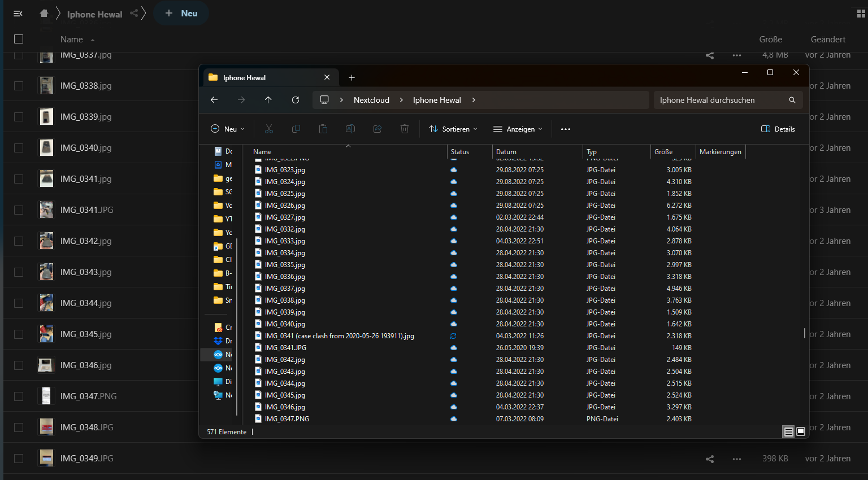Image resolution: width=868 pixels, height=480 pixels.
Task: Click the Nextcloud home icon in breadcrumb
Action: (44, 14)
